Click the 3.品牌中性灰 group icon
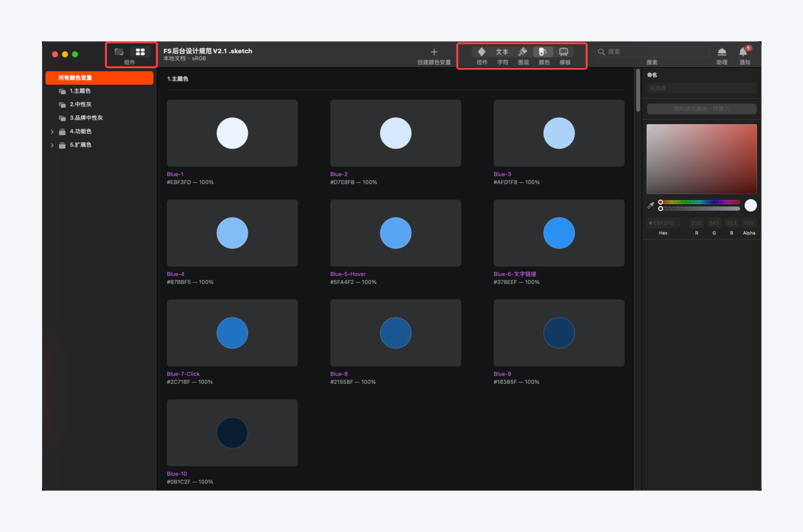Screen dimensions: 803x532 click(62, 118)
